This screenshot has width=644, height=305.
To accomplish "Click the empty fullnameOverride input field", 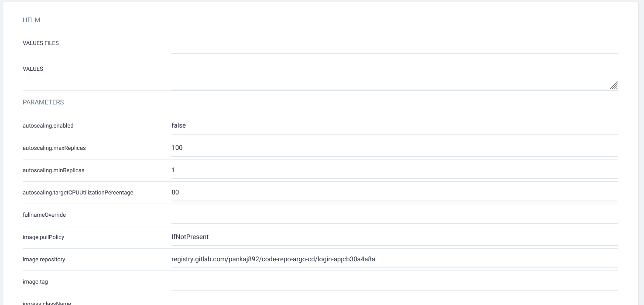I will [x=394, y=215].
